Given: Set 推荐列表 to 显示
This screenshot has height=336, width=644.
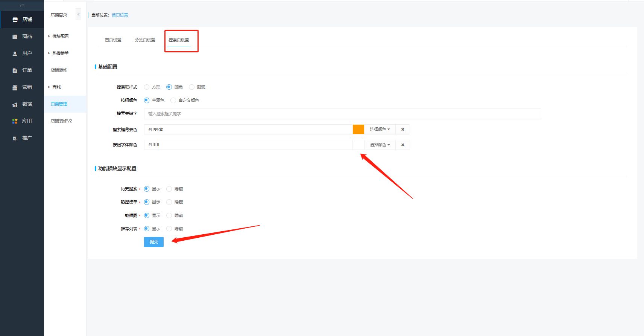Looking at the screenshot, I should pos(147,229).
